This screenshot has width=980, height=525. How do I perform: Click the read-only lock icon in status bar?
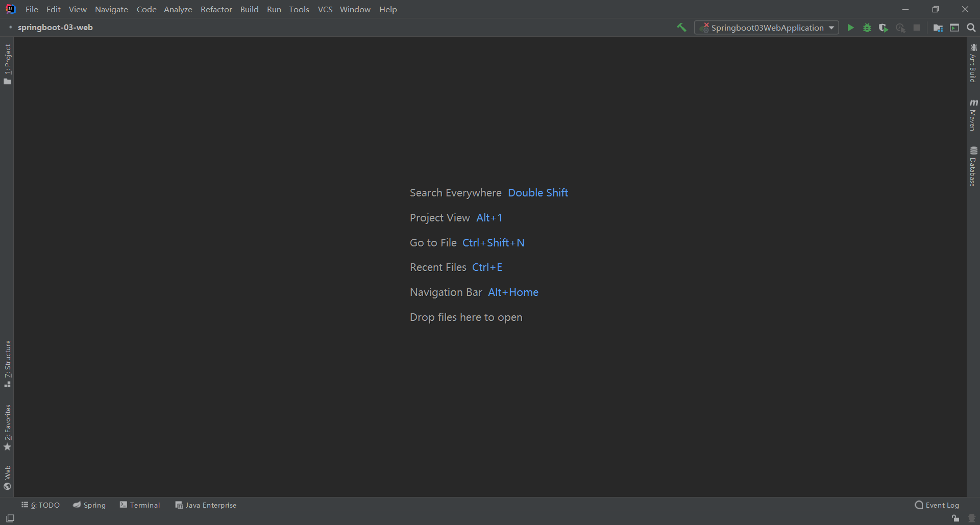[x=955, y=518]
